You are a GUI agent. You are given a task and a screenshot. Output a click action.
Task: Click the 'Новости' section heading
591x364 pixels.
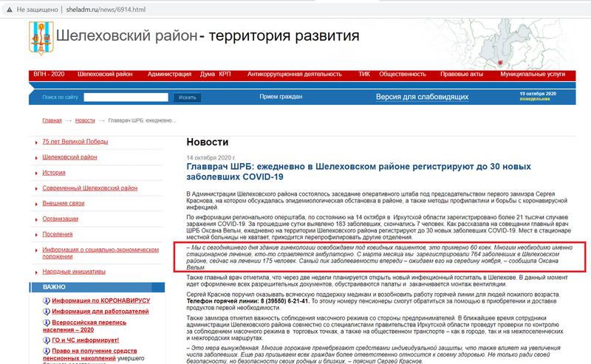coord(208,142)
